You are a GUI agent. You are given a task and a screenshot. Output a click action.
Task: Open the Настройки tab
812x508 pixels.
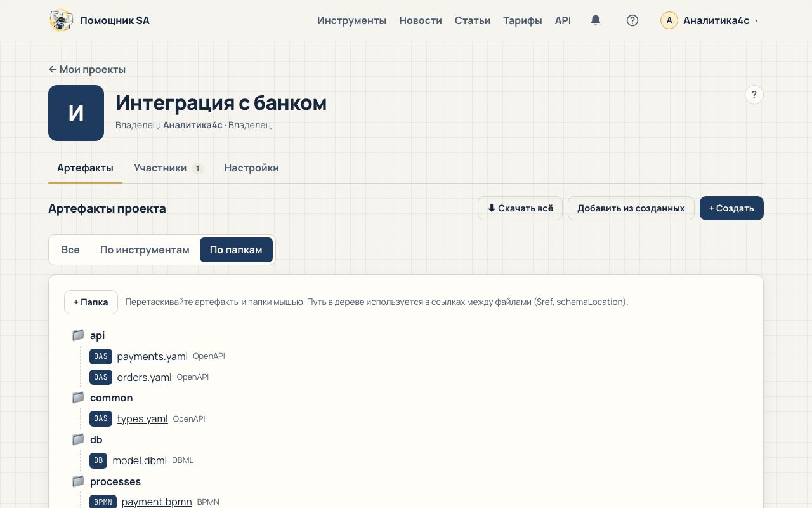click(x=252, y=168)
